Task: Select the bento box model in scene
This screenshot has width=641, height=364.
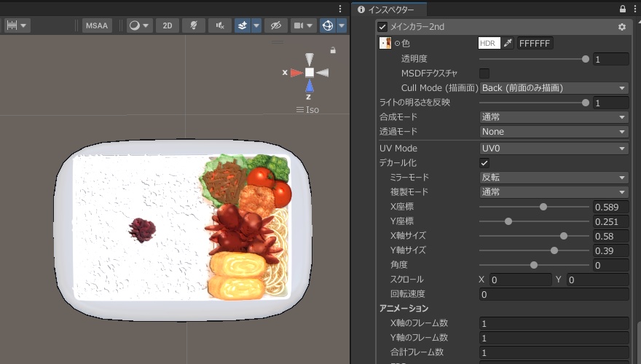Action: point(182,229)
